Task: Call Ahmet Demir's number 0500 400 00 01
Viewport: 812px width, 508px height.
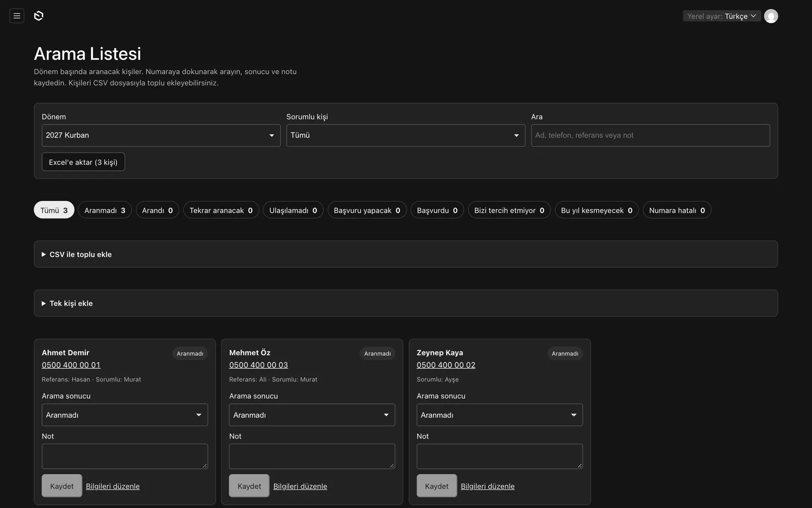Action: click(71, 365)
